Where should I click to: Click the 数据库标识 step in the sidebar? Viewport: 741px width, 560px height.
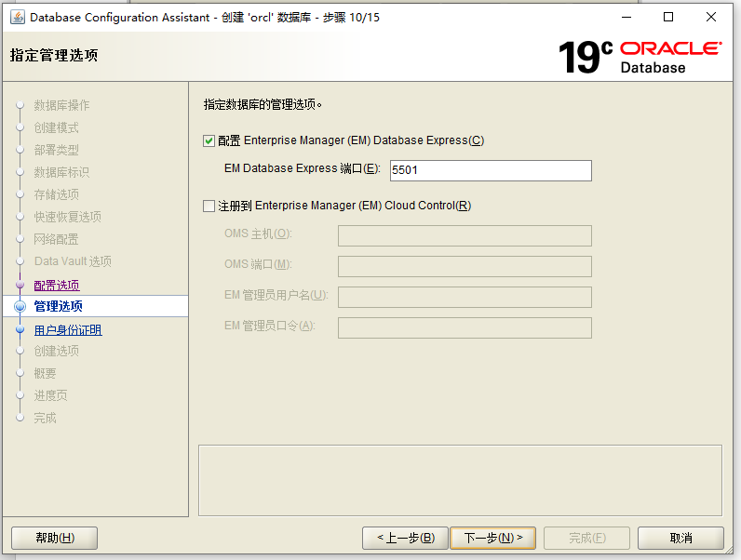61,172
